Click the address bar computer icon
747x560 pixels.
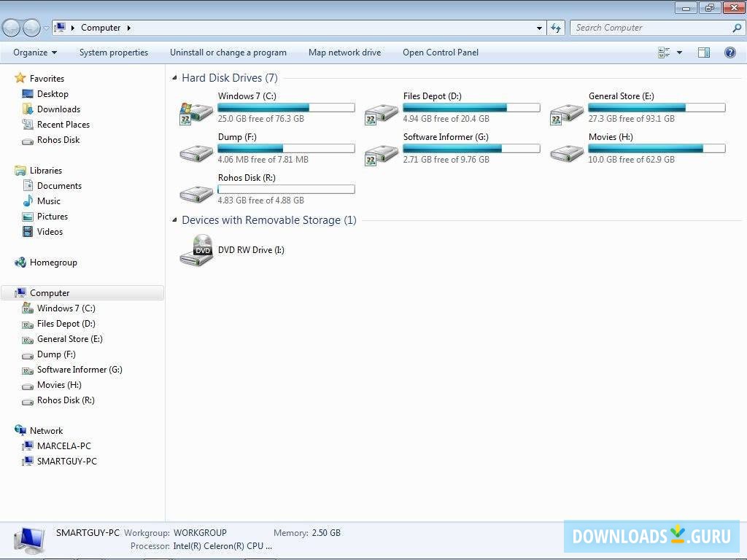[60, 28]
